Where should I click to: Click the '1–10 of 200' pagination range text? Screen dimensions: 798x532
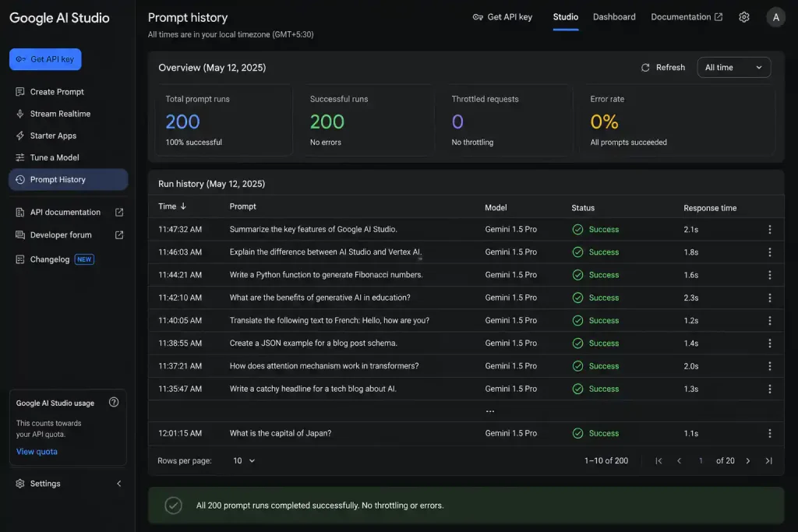[x=606, y=461]
